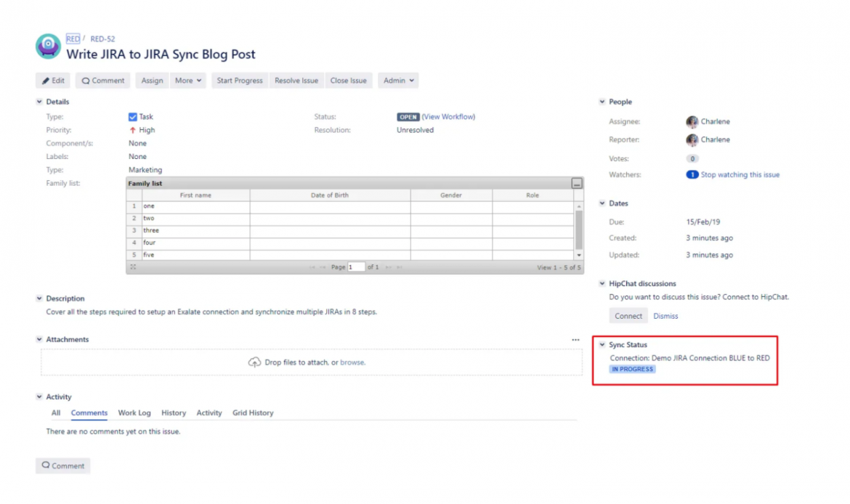Click the Edit button
Viewport: 850px width, 504px height.
53,80
